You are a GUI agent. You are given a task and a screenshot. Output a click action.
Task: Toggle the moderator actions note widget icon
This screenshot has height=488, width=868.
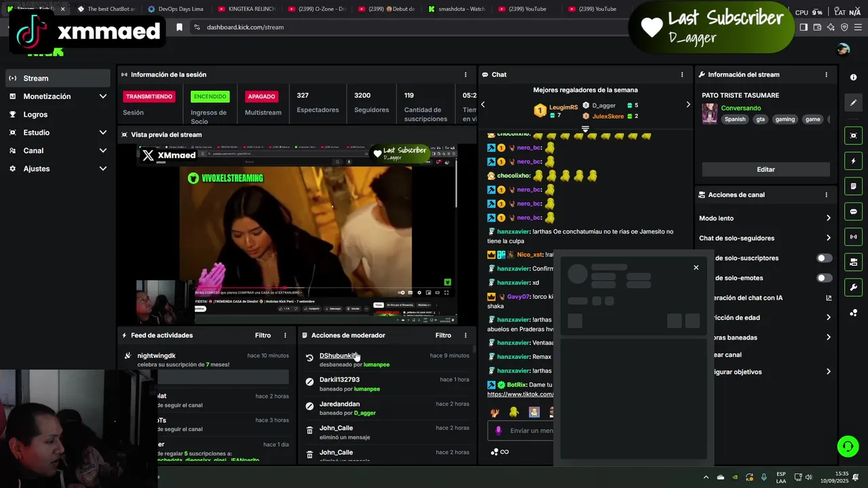(x=853, y=186)
